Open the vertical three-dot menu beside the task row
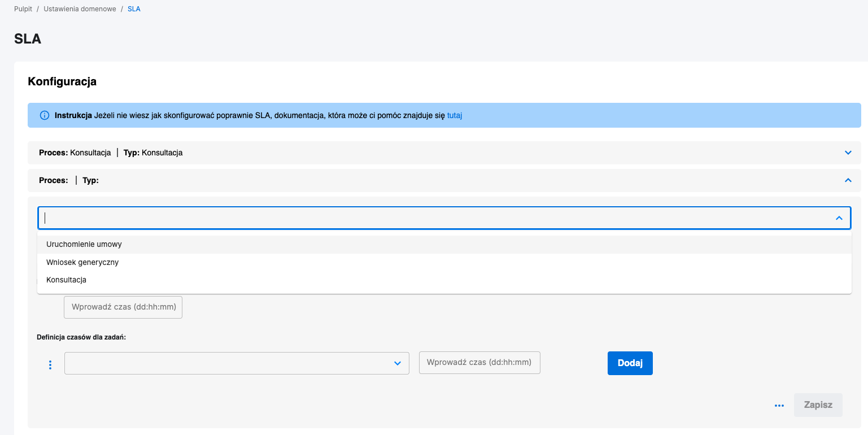The width and height of the screenshot is (868, 435). (x=50, y=365)
